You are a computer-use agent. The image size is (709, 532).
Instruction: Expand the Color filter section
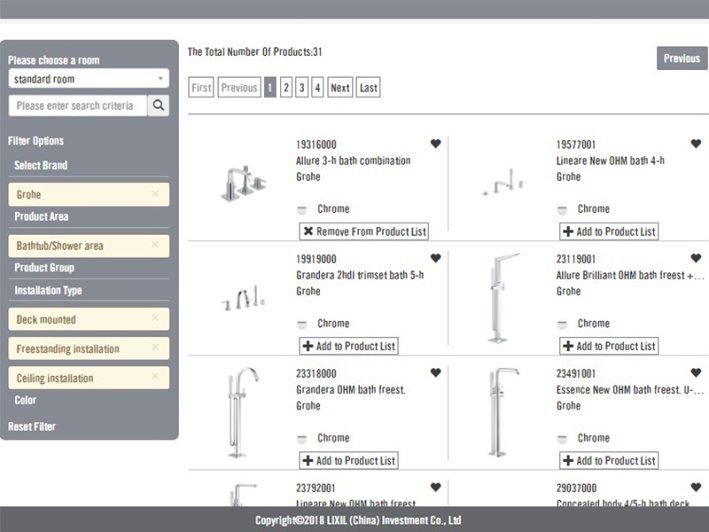(x=25, y=400)
